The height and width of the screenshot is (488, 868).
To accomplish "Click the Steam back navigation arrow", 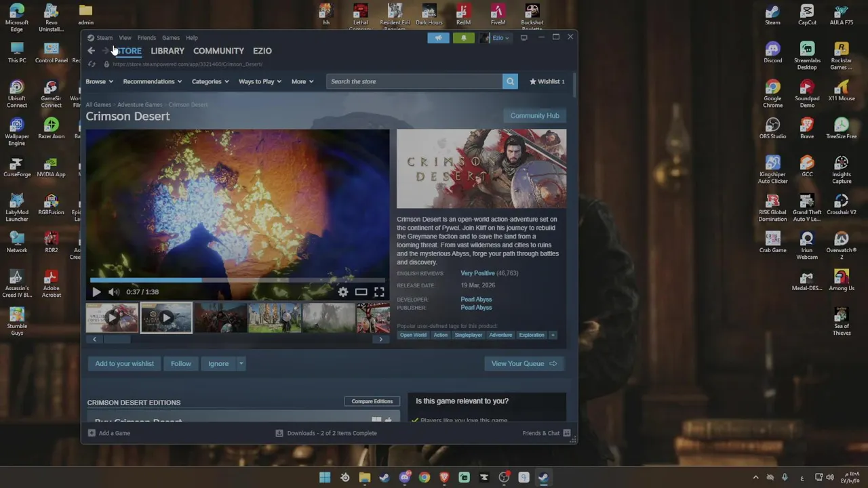I will point(91,51).
